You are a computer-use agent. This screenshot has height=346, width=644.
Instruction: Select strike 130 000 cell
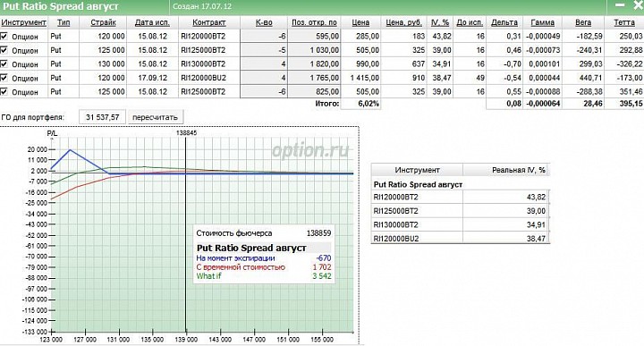tap(103, 64)
